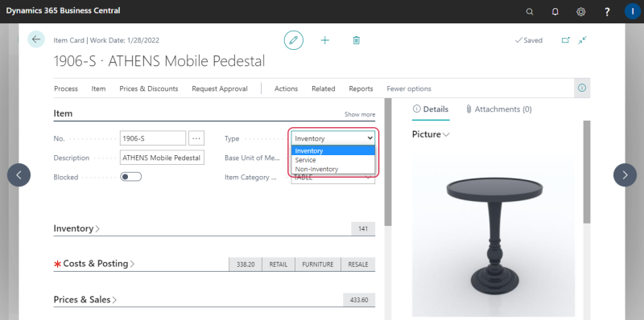This screenshot has height=320, width=644.
Task: Click the cost value 338.20
Action: (246, 265)
